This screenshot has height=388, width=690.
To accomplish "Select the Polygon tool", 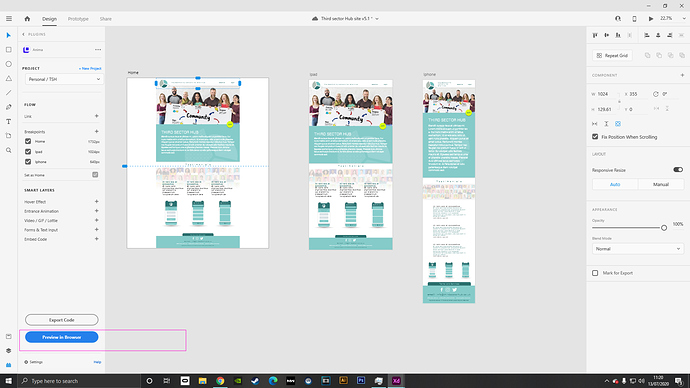I will click(x=8, y=78).
